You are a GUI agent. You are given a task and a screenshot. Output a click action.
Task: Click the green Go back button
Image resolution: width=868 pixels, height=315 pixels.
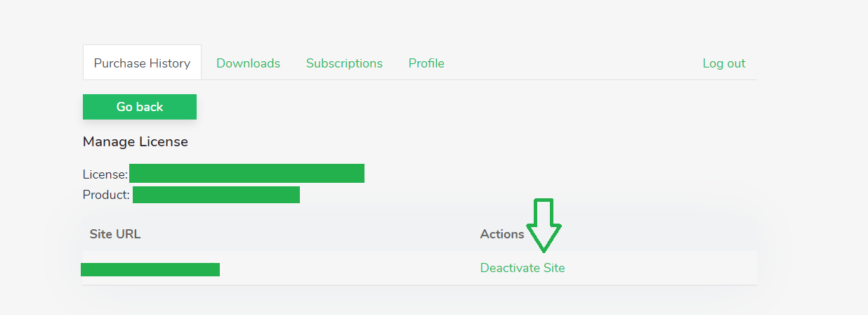(140, 107)
